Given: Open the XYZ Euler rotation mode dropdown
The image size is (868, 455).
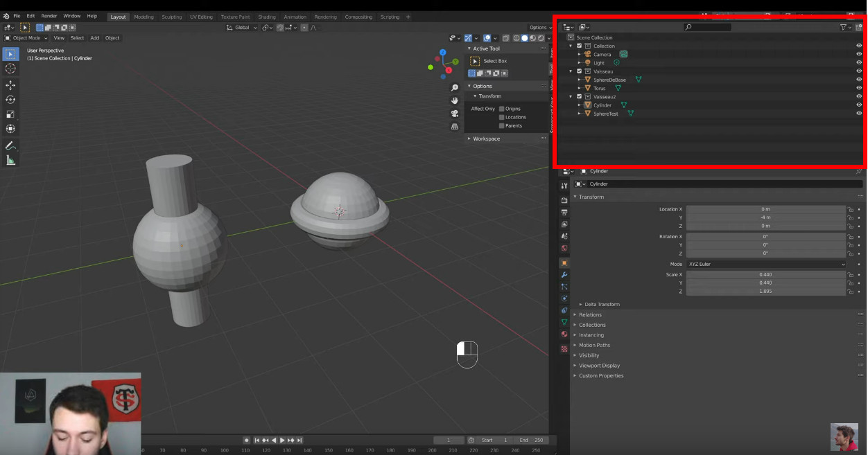Looking at the screenshot, I should pos(767,264).
